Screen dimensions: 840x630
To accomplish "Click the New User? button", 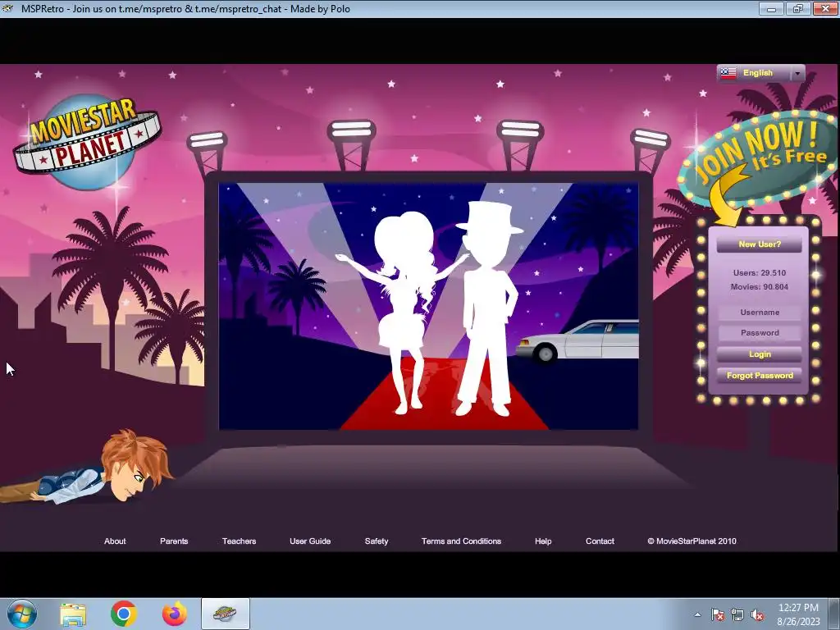I will tap(759, 244).
